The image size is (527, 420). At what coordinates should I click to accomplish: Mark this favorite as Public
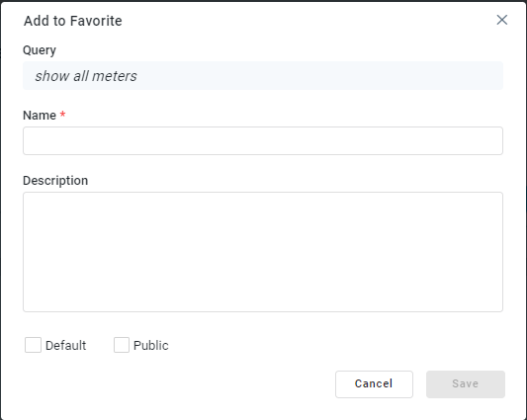(122, 345)
